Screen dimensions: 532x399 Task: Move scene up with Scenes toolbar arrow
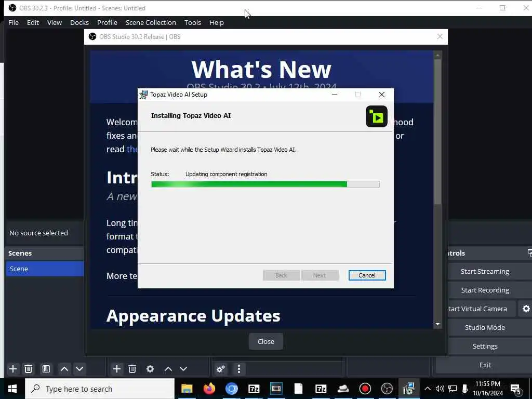pos(64,369)
